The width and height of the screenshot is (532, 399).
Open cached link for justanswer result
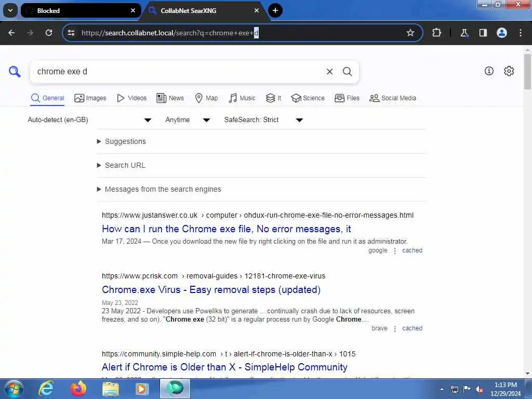point(412,250)
